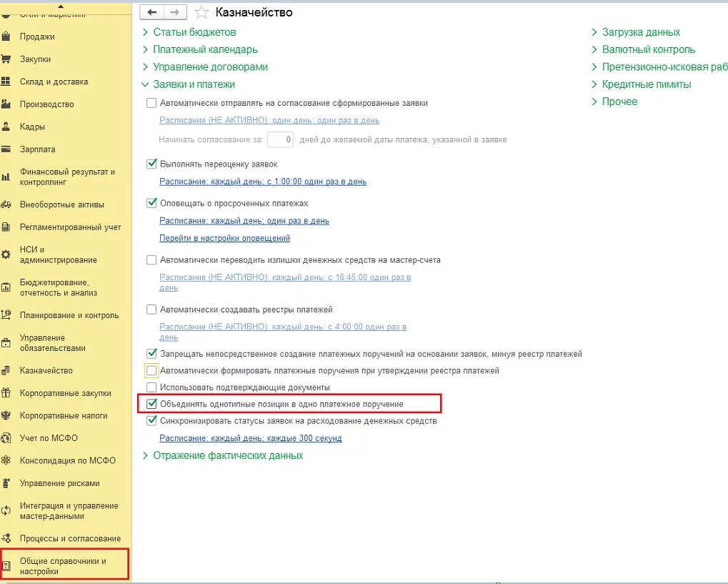
Task: Uncheck Оповещать о просроченных платежах
Action: [x=151, y=203]
